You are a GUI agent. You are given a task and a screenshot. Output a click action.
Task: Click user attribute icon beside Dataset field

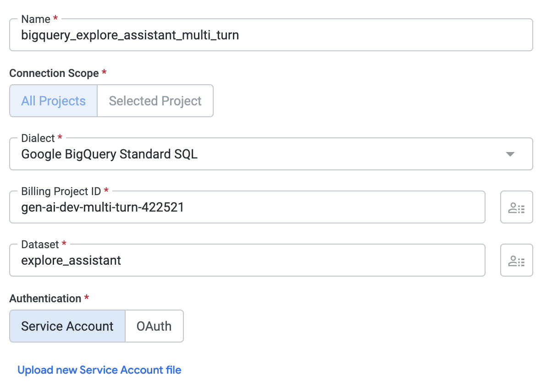[x=516, y=261]
